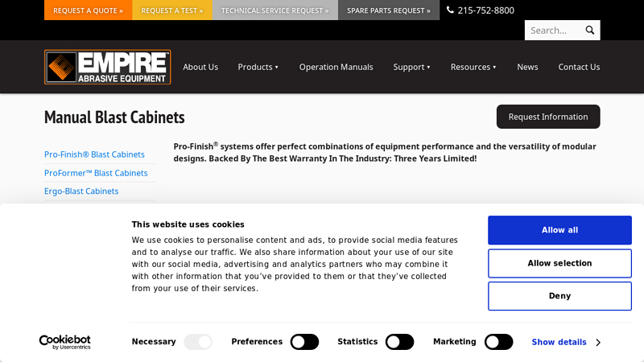644x362 pixels.
Task: Open Pro-Finish Blast Cabinets sidebar link
Action: point(94,154)
